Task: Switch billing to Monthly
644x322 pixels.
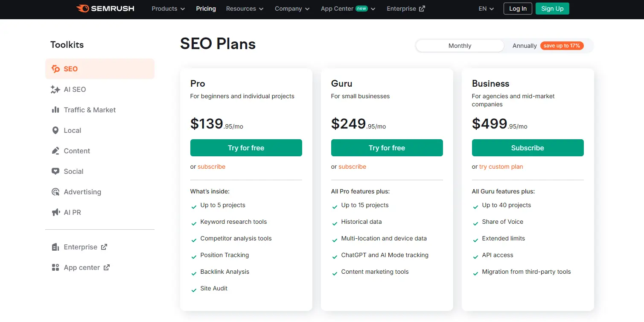Action: click(460, 46)
